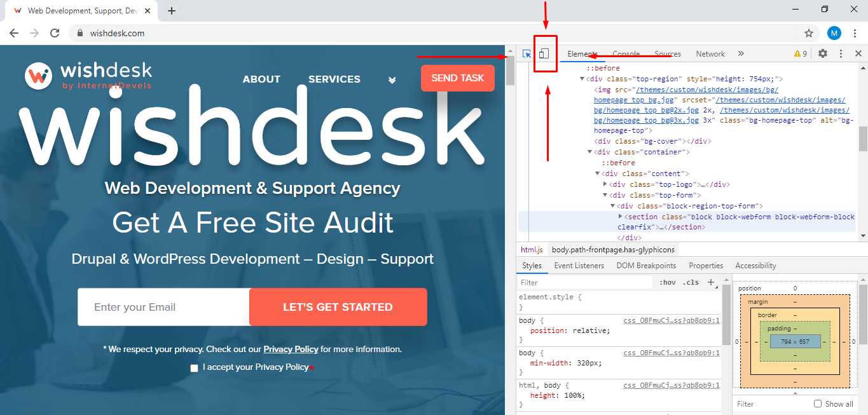Click the position: relative declaration
This screenshot has width=868, height=415.
pos(570,330)
